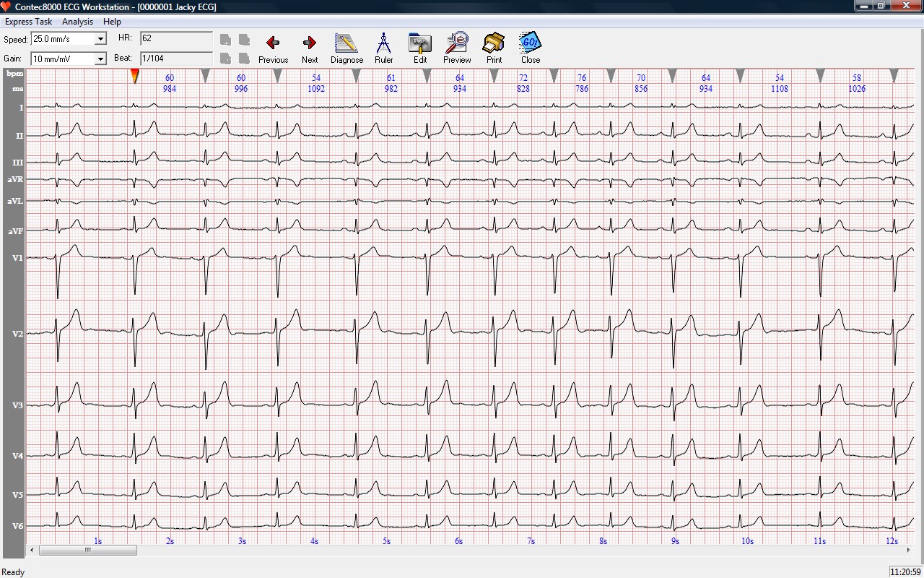Click the horizontal scrollbar thumb
The image size is (924, 578).
(x=87, y=551)
